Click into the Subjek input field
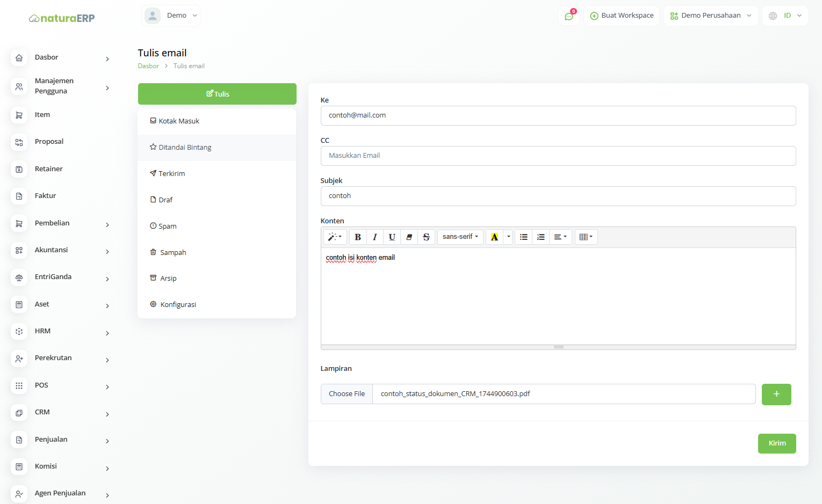The width and height of the screenshot is (822, 504). click(558, 196)
